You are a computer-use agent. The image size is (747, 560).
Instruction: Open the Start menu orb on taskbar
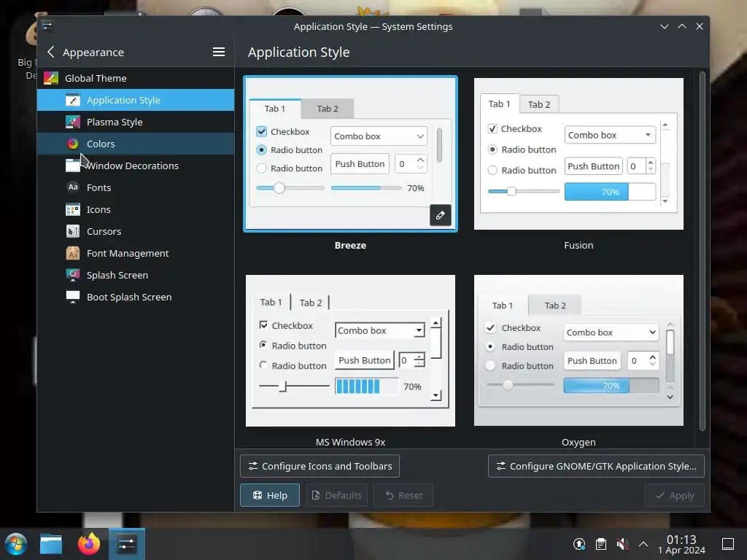[16, 544]
